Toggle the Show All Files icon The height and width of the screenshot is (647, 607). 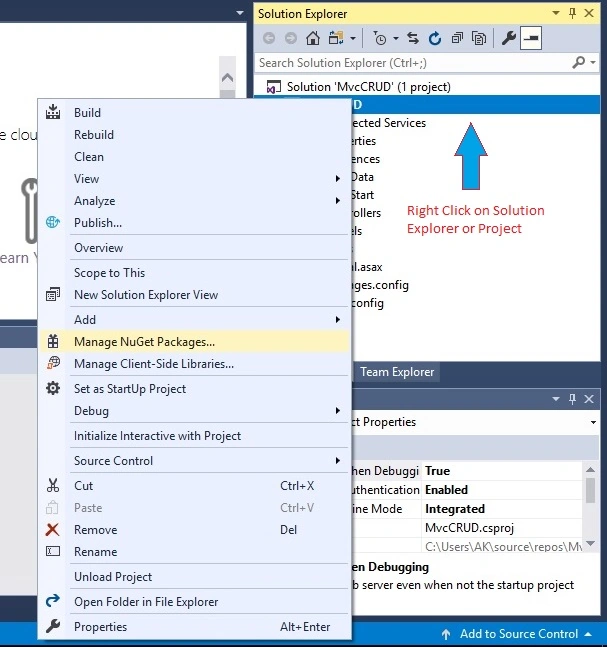pyautogui.click(x=479, y=38)
